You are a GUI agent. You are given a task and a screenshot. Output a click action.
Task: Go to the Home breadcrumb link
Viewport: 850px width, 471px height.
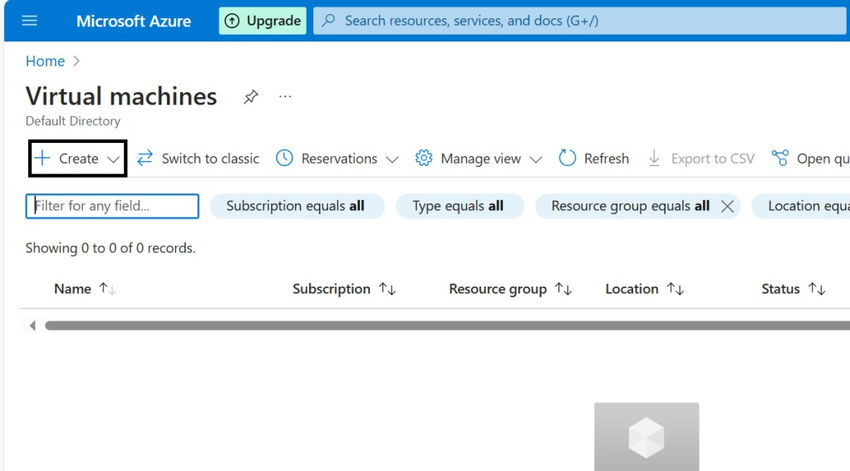45,61
